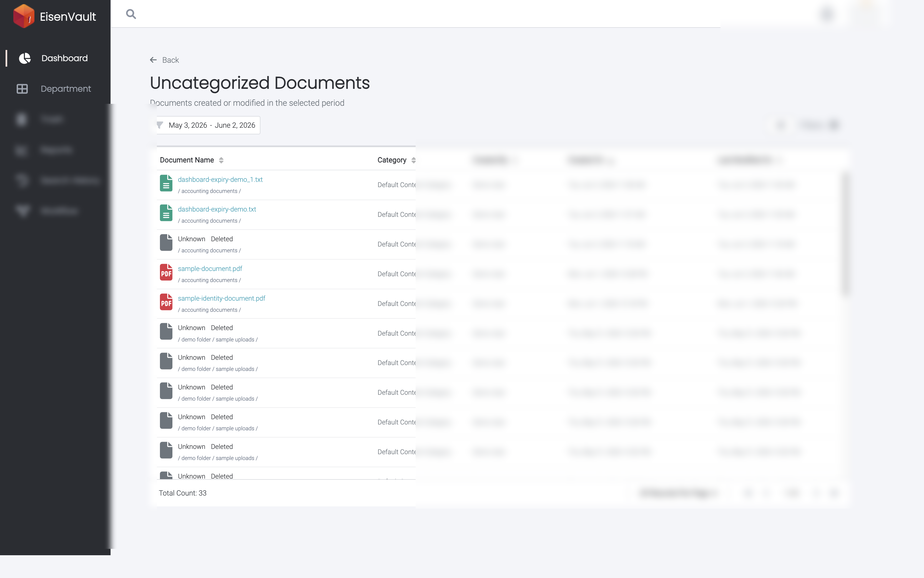This screenshot has width=924, height=578.
Task: Sort by Document Name column arrows
Action: point(221,160)
